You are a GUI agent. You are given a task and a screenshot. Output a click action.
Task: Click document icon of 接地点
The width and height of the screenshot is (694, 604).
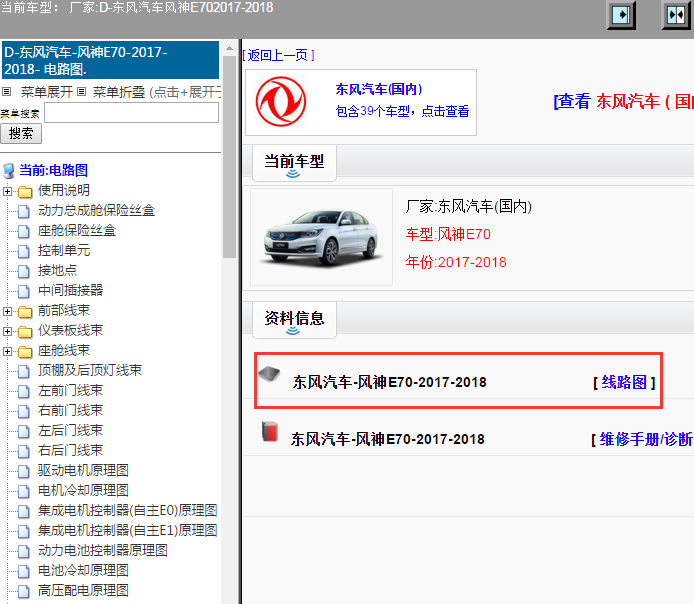tap(24, 271)
